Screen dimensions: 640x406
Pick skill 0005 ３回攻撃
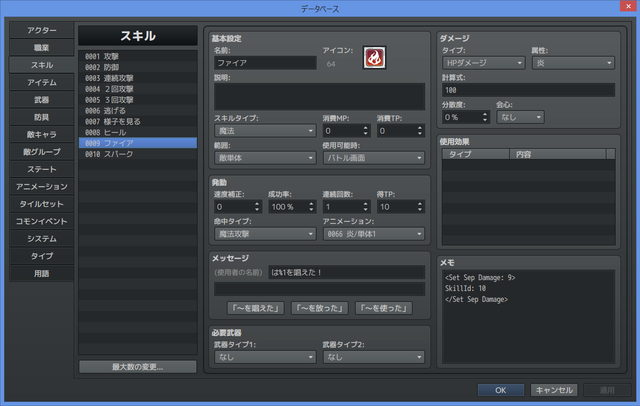[x=138, y=100]
